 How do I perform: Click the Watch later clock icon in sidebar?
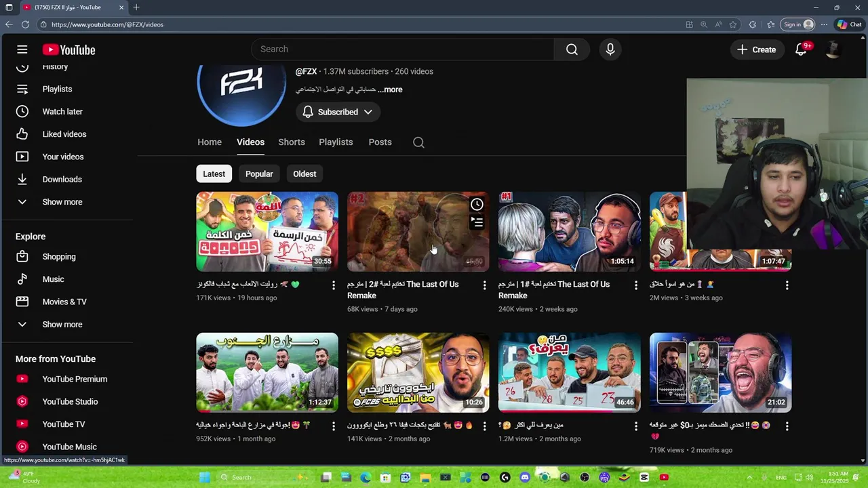pyautogui.click(x=22, y=111)
